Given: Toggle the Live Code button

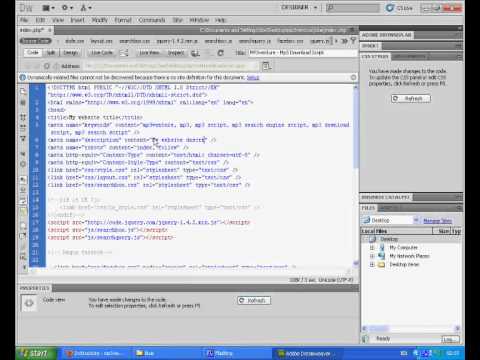Looking at the screenshot, I should point(102,53).
